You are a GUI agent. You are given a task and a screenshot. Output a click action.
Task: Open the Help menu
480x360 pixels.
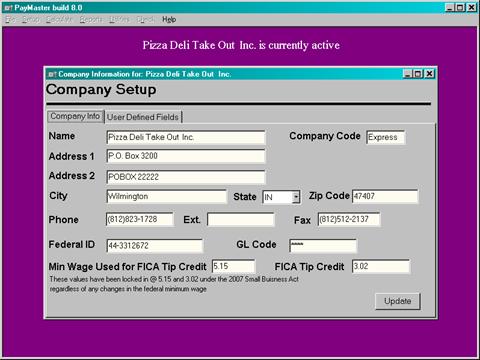169,20
